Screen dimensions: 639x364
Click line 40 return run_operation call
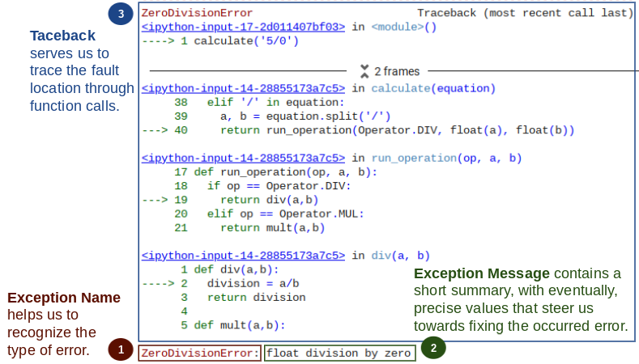coord(358,130)
